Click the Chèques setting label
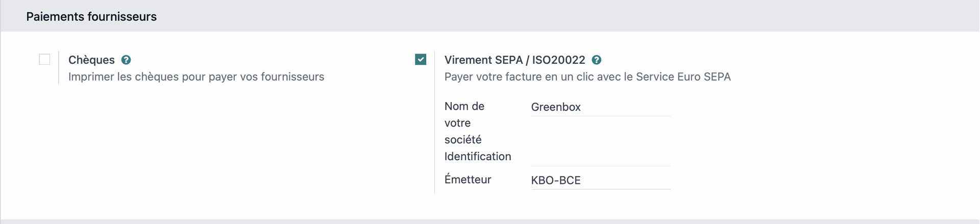 click(91, 60)
